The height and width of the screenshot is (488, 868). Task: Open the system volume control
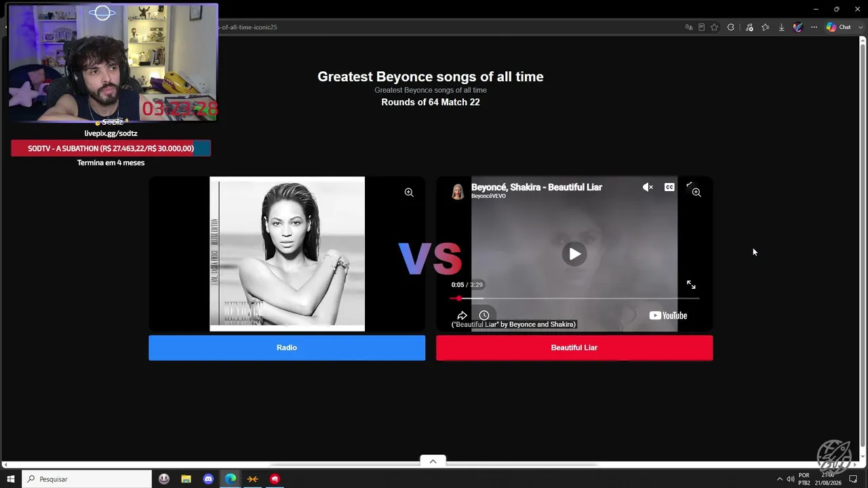790,479
